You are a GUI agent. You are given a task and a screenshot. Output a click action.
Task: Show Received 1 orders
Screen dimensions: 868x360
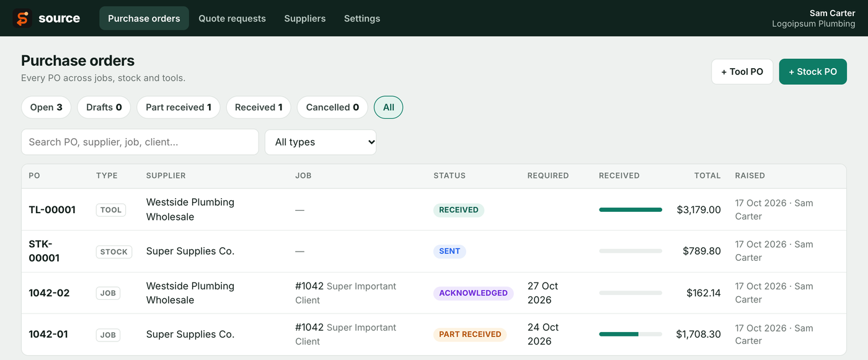[259, 107]
